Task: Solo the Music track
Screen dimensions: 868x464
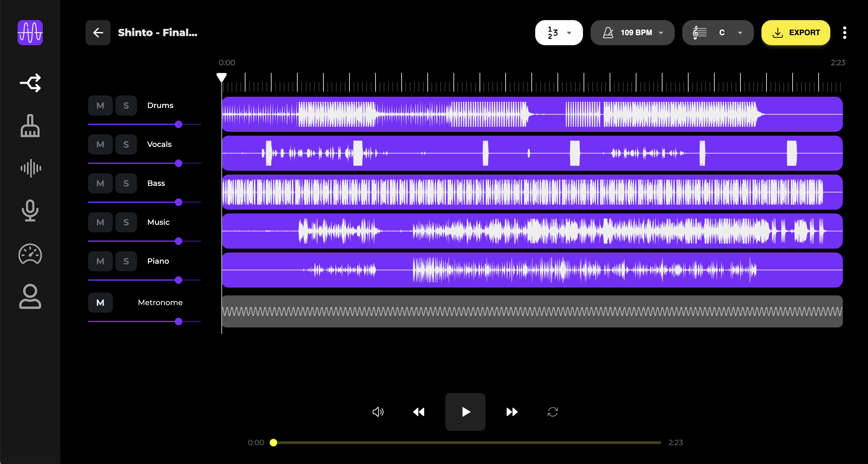Action: (x=126, y=222)
